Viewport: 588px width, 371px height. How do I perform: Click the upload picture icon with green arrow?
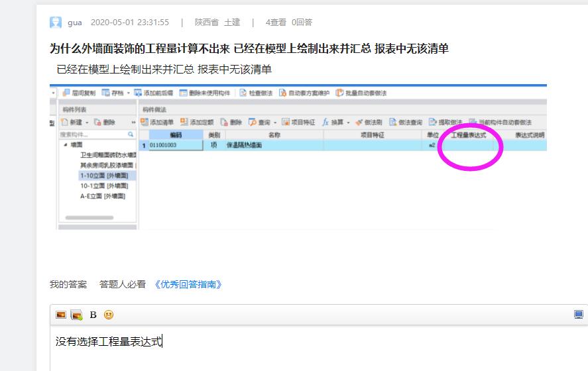point(76,315)
